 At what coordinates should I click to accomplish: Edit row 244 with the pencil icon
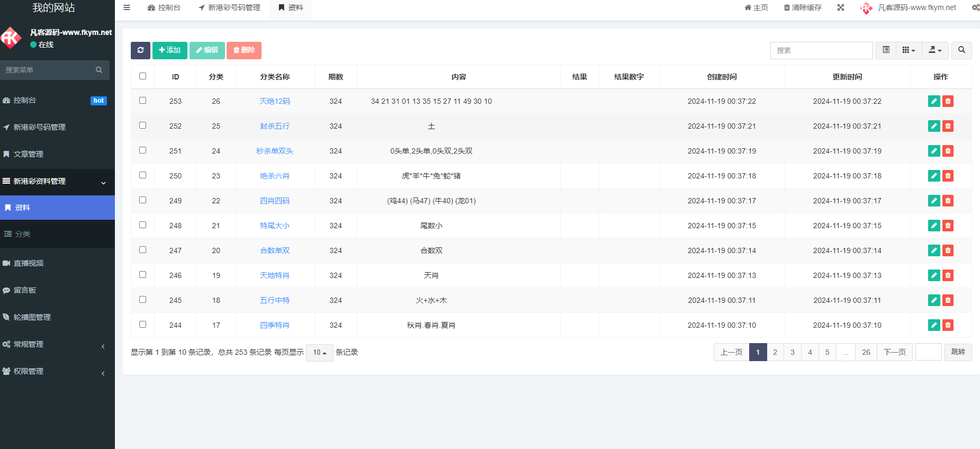pos(934,325)
